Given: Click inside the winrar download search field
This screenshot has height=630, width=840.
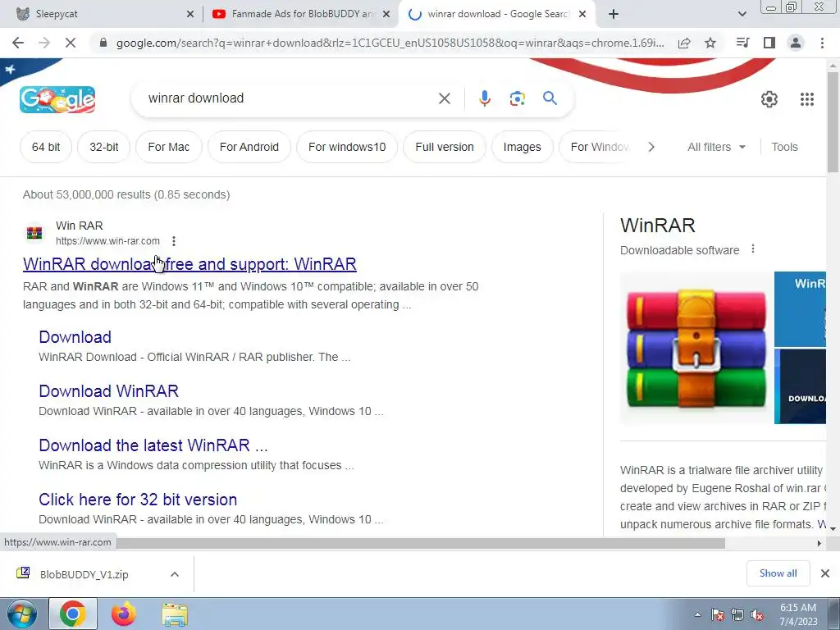Looking at the screenshot, I should 290,98.
